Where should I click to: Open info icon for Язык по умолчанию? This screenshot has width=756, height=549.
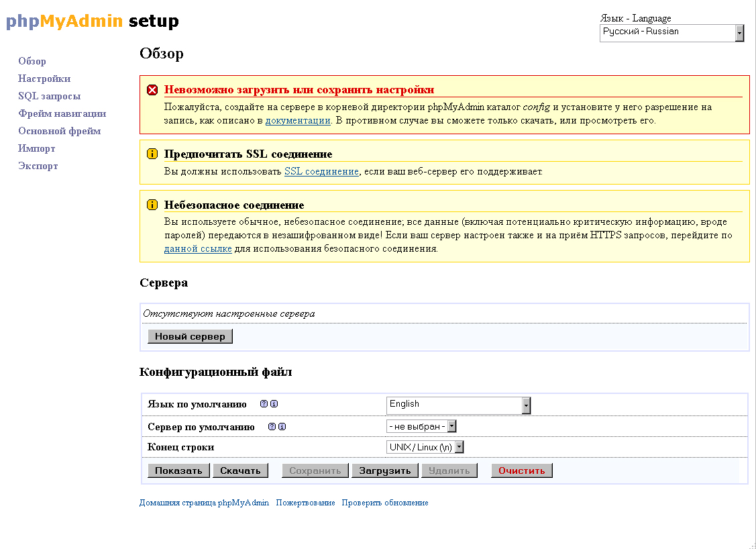[274, 404]
